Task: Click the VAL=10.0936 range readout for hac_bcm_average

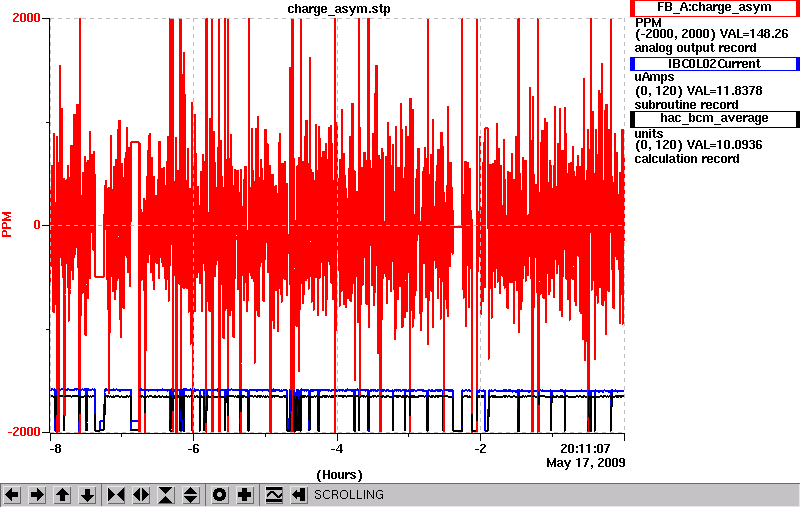Action: [698, 145]
